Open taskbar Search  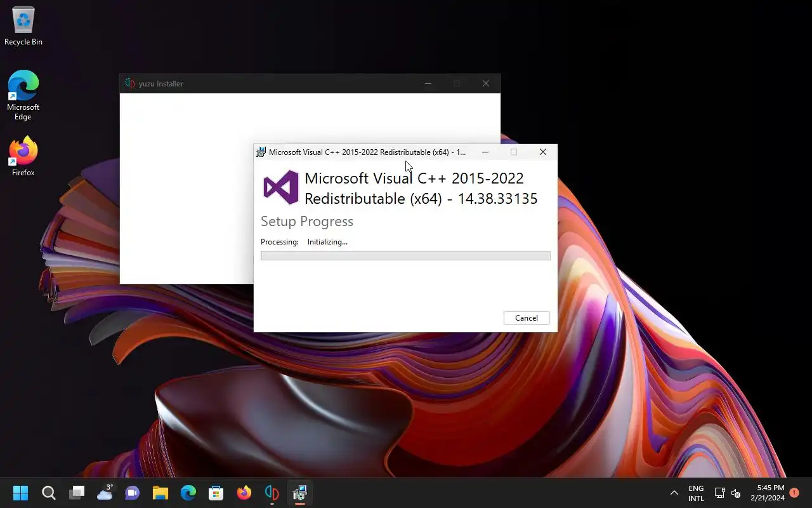pyautogui.click(x=49, y=493)
